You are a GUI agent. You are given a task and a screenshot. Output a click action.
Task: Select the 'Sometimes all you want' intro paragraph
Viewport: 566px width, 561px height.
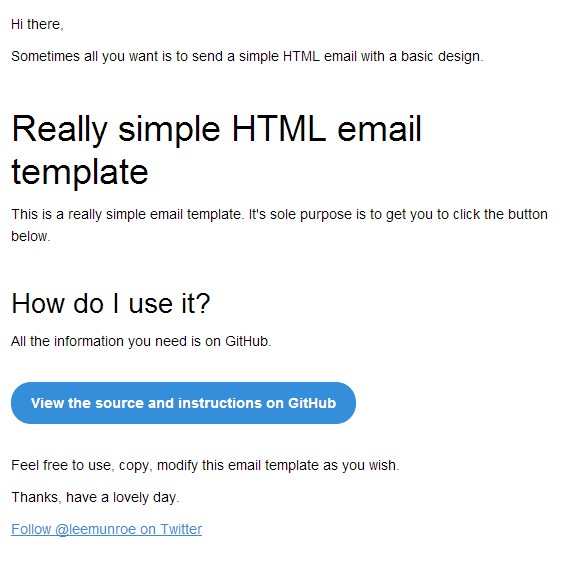pyautogui.click(x=247, y=57)
